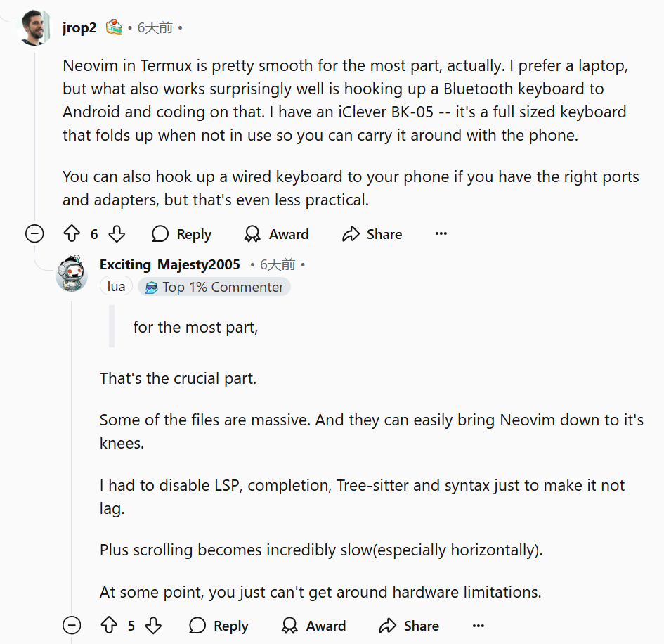Open more options for jrop2's comment
Screen dimensions: 664x644
(441, 234)
